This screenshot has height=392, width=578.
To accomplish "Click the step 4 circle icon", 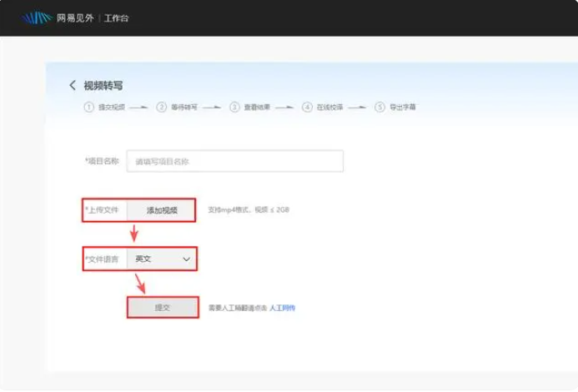I will tap(307, 107).
